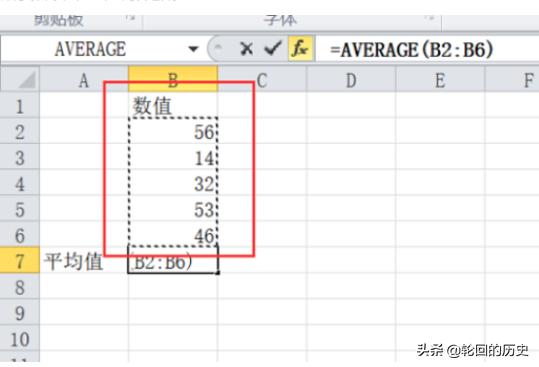Click cell A7 labeled 平均值
This screenshot has width=539, height=367.
point(84,261)
